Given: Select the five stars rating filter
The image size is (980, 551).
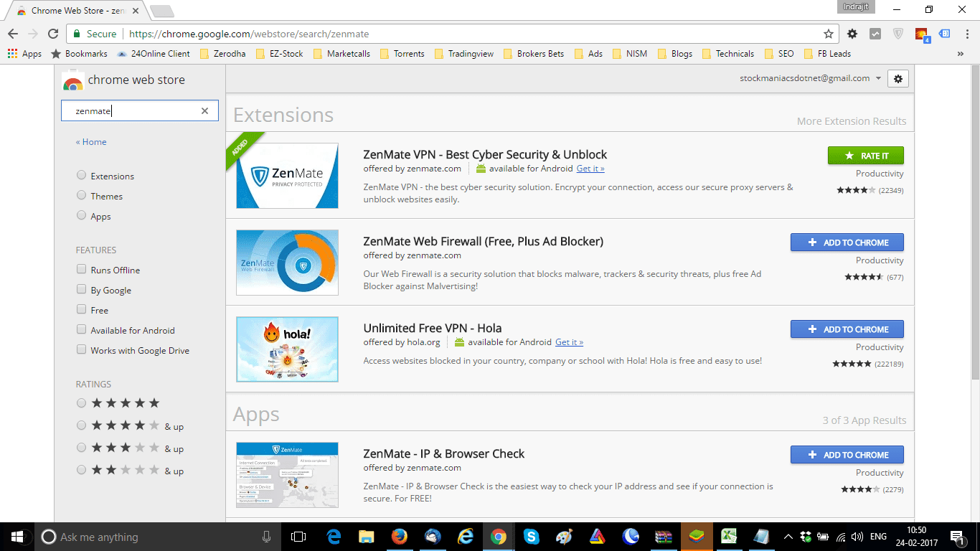Looking at the screenshot, I should pos(82,403).
